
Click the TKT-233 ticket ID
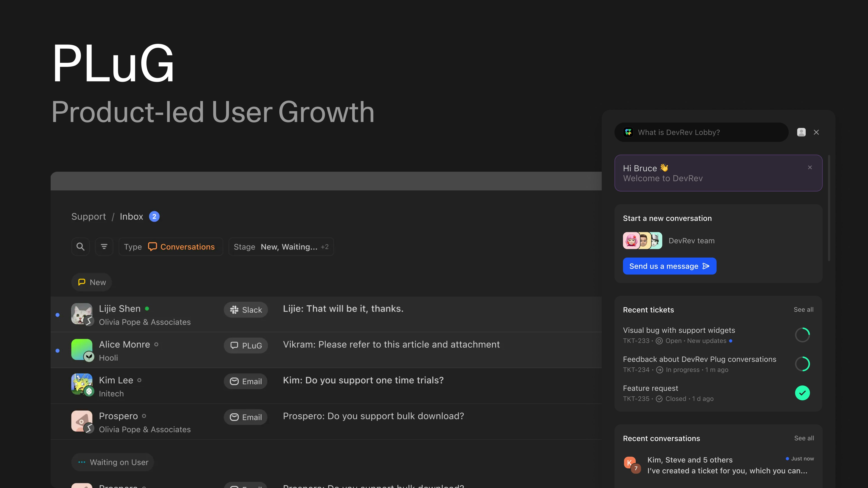636,340
